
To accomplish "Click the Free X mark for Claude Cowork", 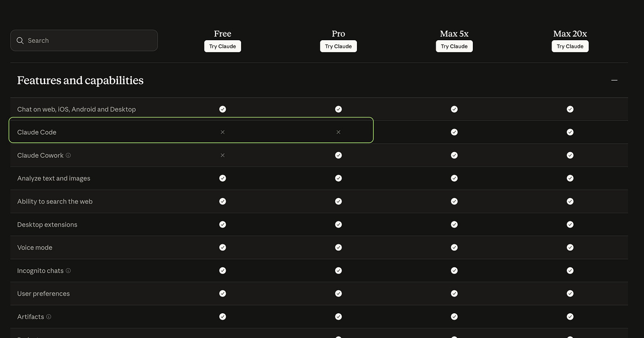I will 222,155.
